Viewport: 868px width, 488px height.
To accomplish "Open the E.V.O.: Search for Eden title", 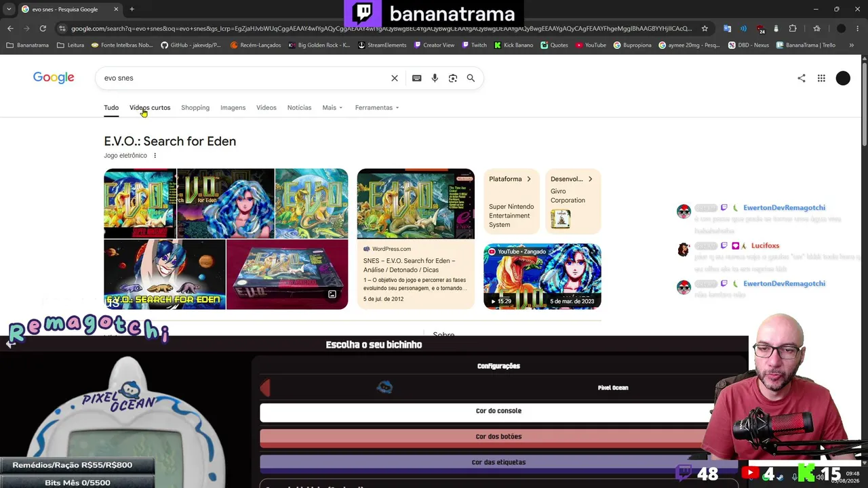I will [x=170, y=141].
